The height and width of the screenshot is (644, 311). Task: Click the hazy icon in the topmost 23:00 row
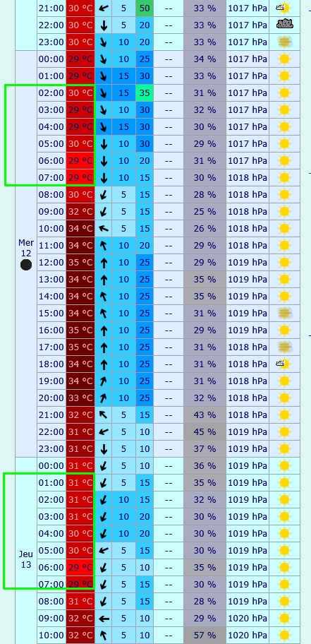[x=284, y=42]
